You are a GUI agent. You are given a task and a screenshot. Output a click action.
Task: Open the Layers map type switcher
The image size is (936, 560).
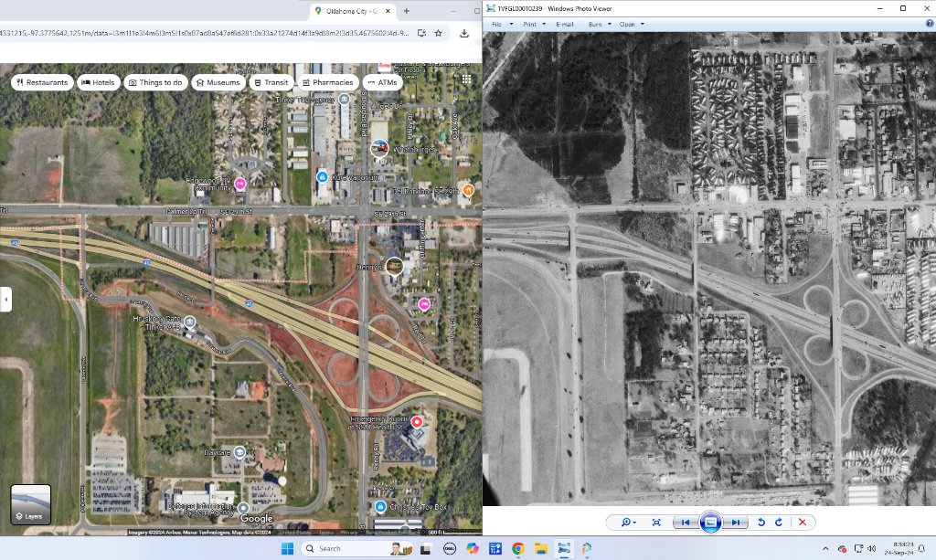(x=30, y=505)
